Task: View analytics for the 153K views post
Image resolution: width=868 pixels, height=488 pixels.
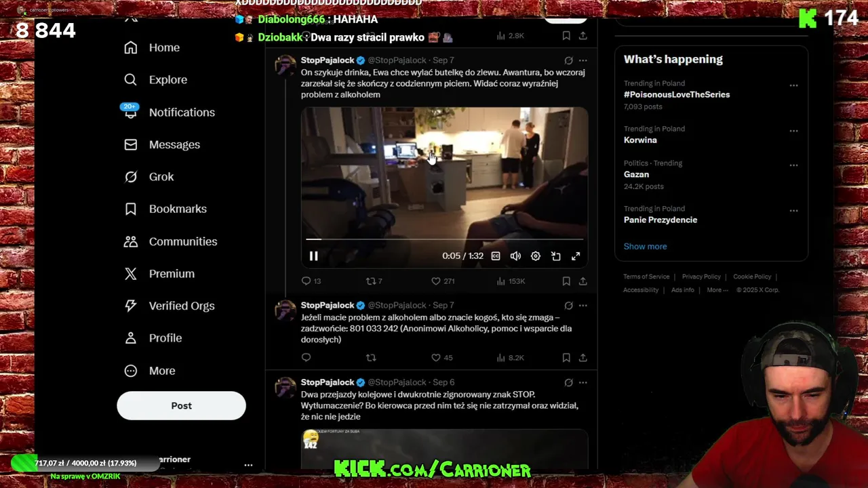Action: click(x=511, y=281)
